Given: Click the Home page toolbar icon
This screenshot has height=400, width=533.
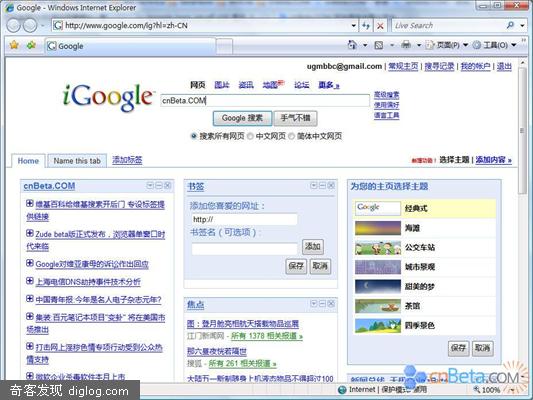Looking at the screenshot, I should click(x=352, y=45).
